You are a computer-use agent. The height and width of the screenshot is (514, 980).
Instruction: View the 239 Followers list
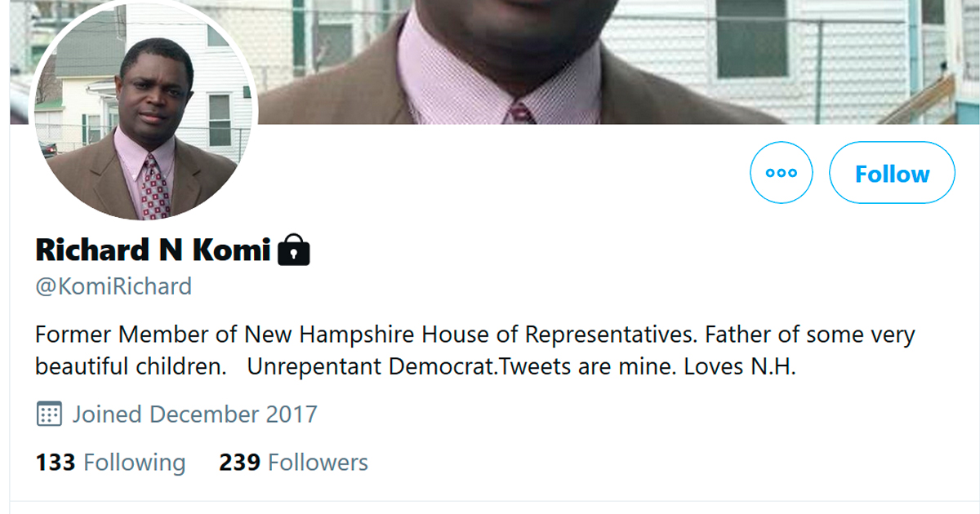[293, 463]
